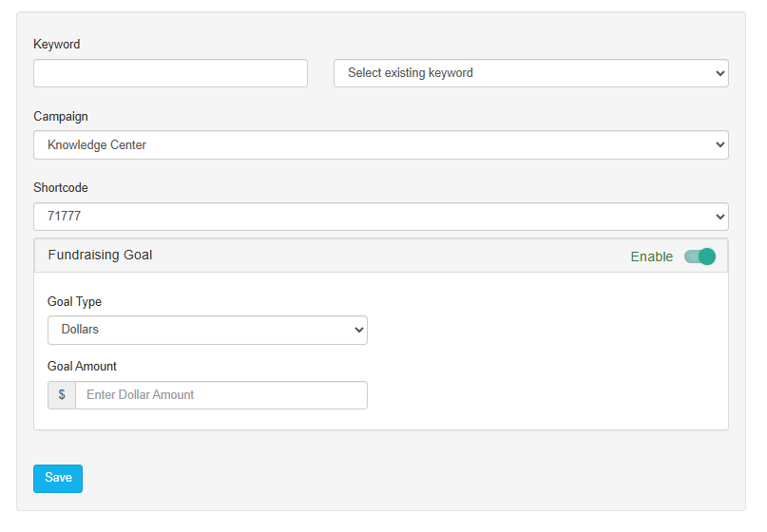Click the chevron arrow on the Campaign select

(718, 145)
